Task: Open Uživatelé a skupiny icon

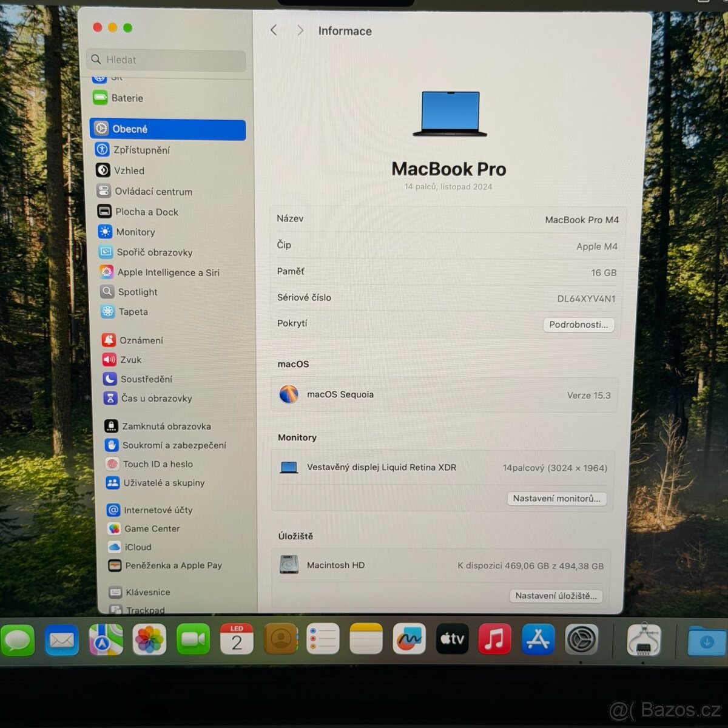Action: (113, 483)
